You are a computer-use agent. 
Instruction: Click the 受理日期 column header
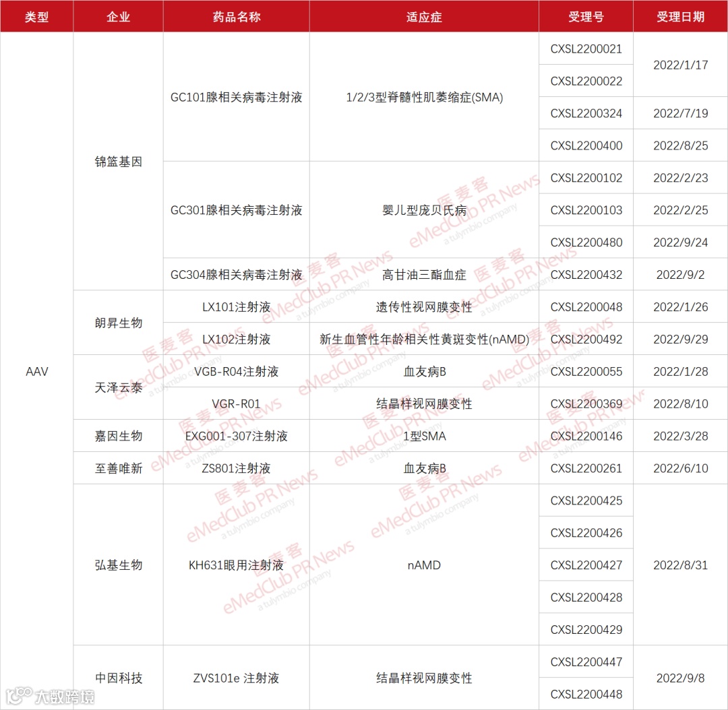pos(680,16)
